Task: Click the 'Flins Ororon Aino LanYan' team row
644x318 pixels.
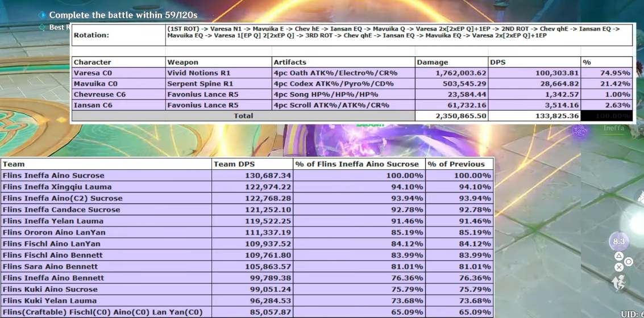Action: tap(247, 232)
